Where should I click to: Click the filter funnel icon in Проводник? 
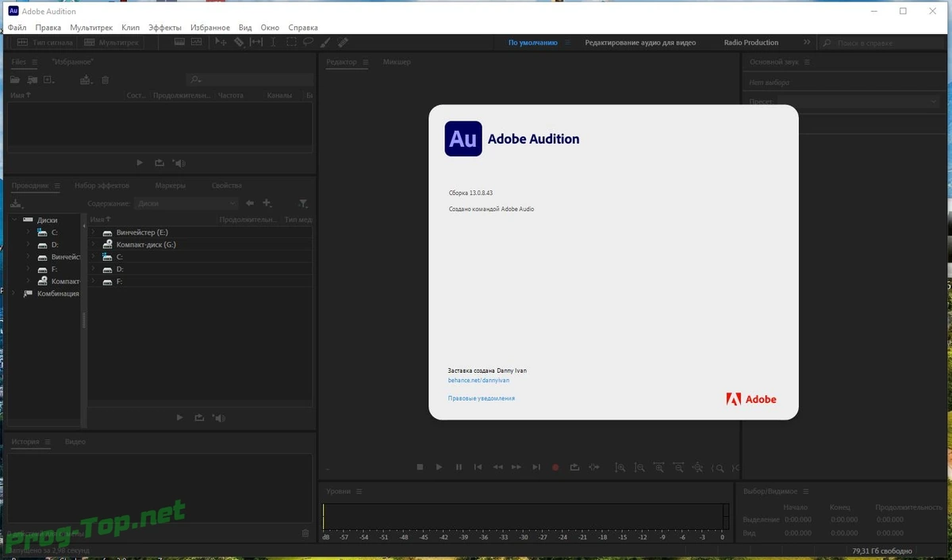pyautogui.click(x=303, y=204)
